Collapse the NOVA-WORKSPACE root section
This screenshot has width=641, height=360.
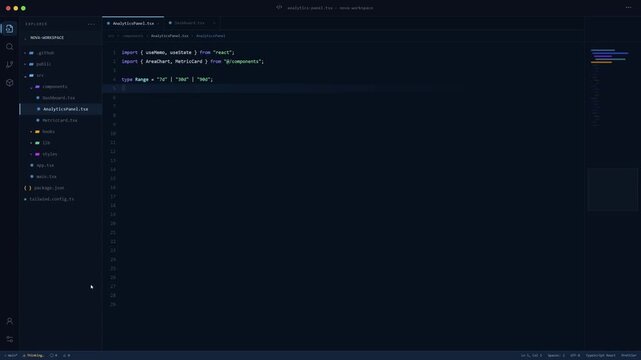(x=25, y=38)
